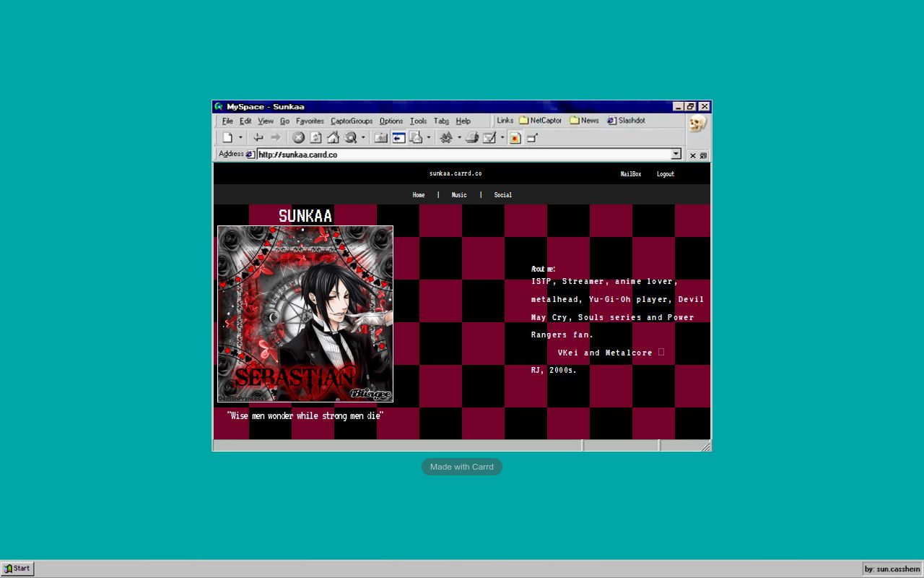924x578 pixels.
Task: Open the Options menu
Action: pyautogui.click(x=391, y=121)
